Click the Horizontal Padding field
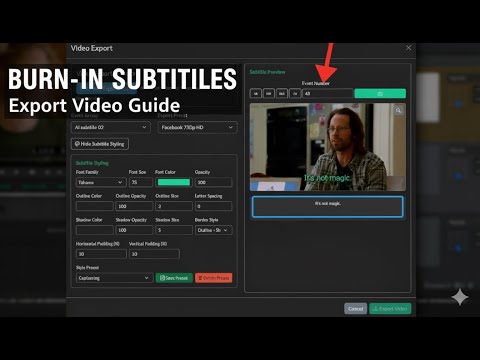The width and height of the screenshot is (480, 360). 101,254
